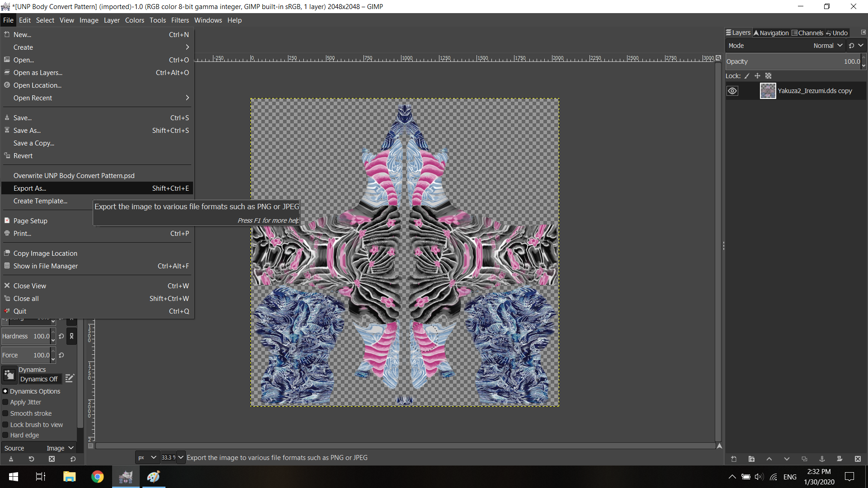This screenshot has height=488, width=868.
Task: Choose Export As from File menu
Action: [97, 188]
